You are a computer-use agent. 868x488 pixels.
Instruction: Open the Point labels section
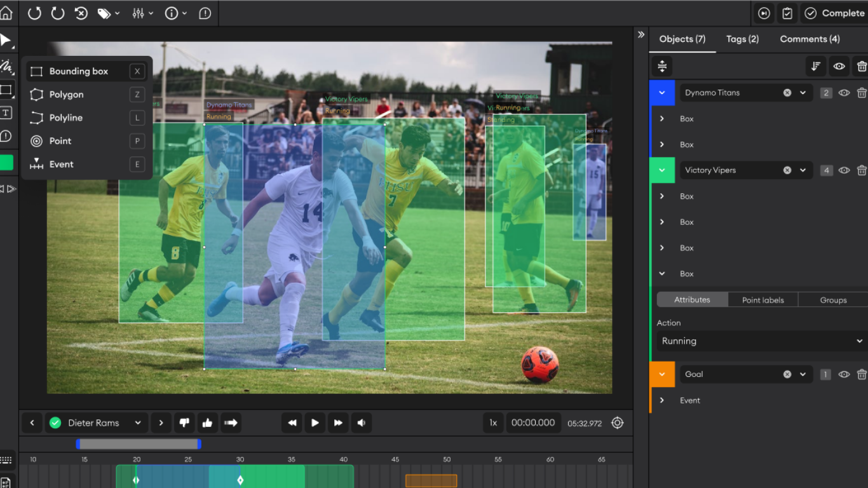[x=763, y=300]
